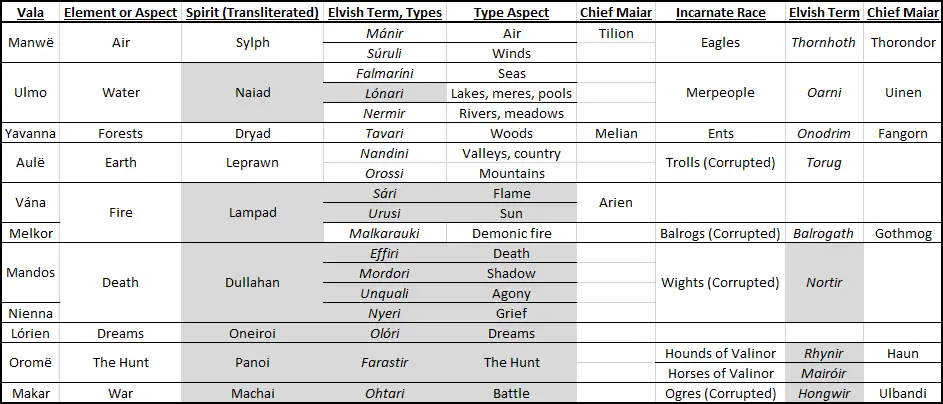
Task: Select the Element or Aspect column header
Action: tap(121, 12)
